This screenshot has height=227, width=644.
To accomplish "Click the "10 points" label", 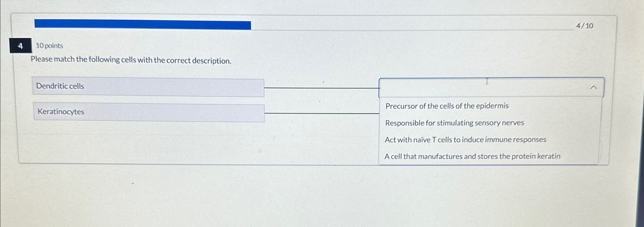I will click(x=50, y=46).
